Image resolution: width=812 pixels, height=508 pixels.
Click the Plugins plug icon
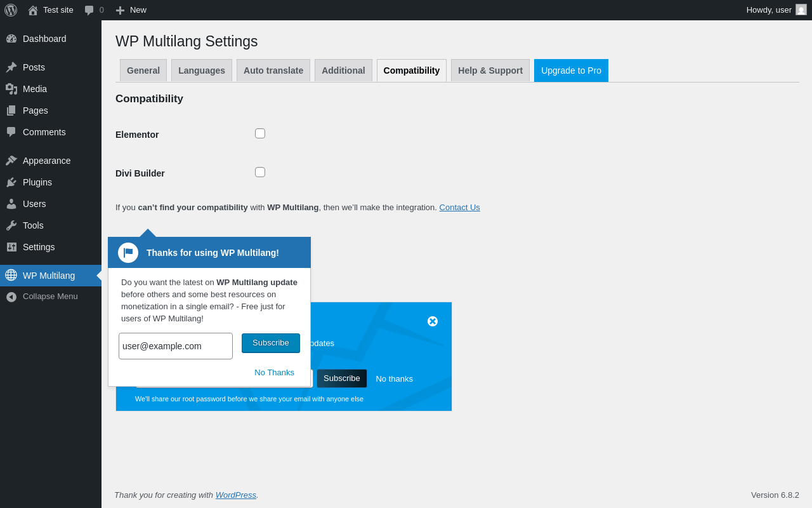11,182
